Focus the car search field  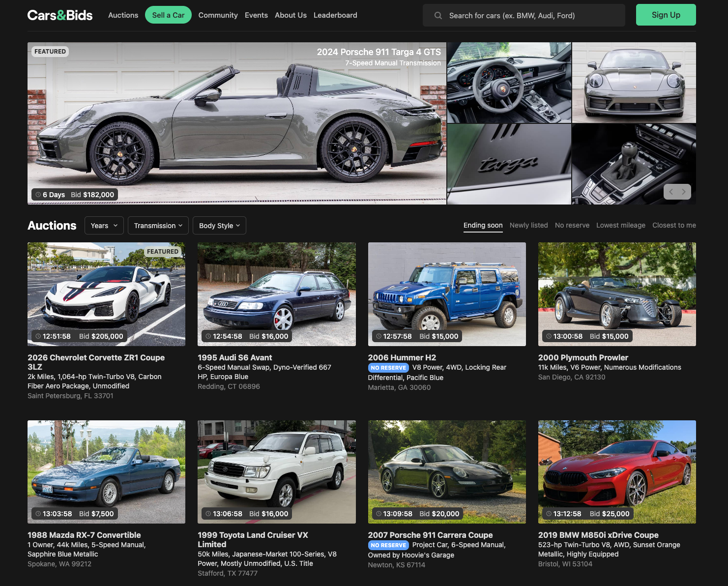(524, 15)
